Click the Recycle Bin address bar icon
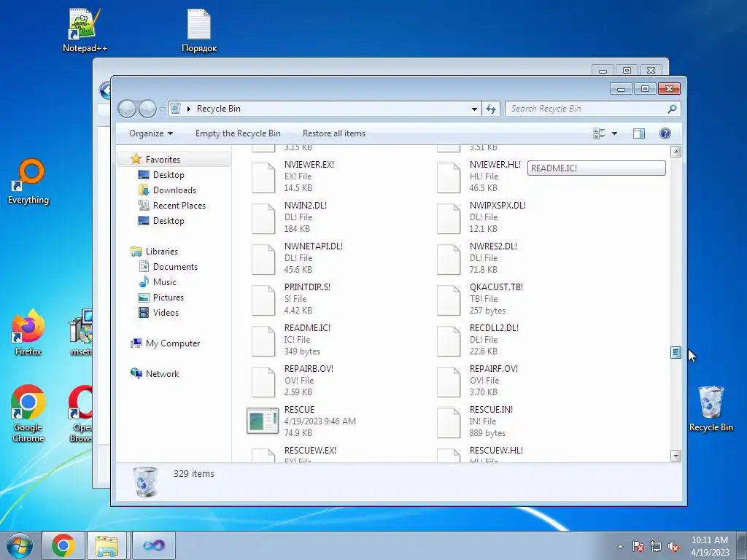The width and height of the screenshot is (747, 560). [x=175, y=109]
